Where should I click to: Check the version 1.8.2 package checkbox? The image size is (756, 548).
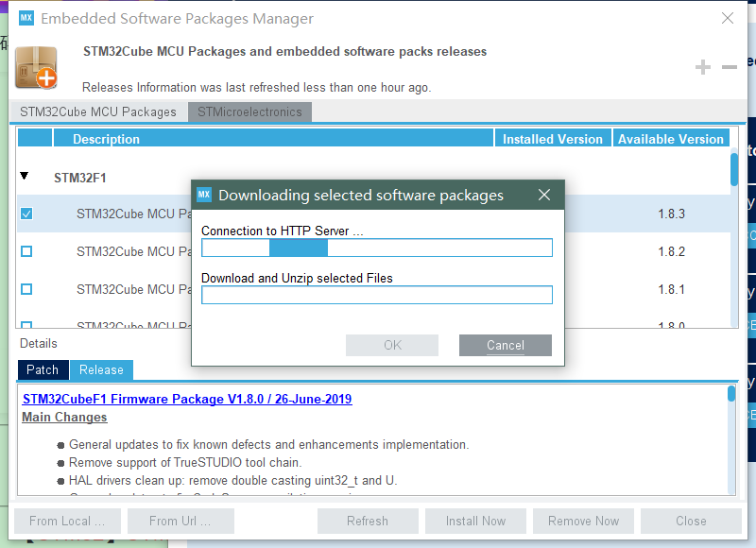click(26, 251)
